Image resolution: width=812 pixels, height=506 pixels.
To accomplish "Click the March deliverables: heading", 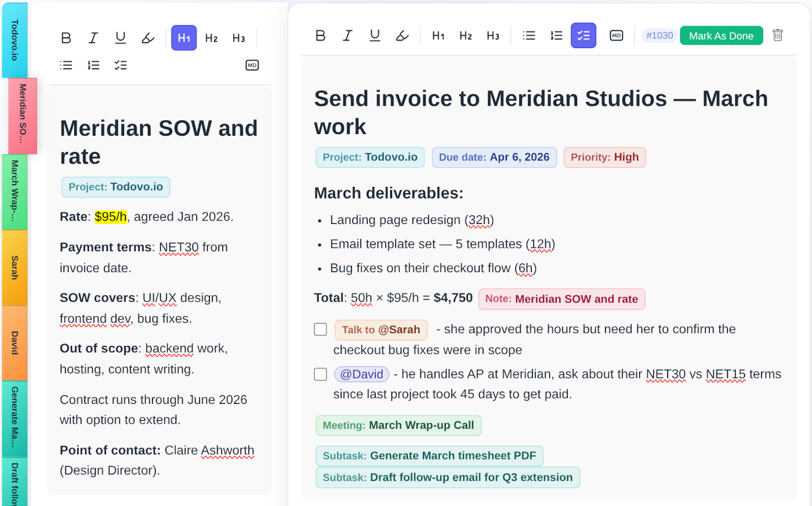I will (x=389, y=193).
